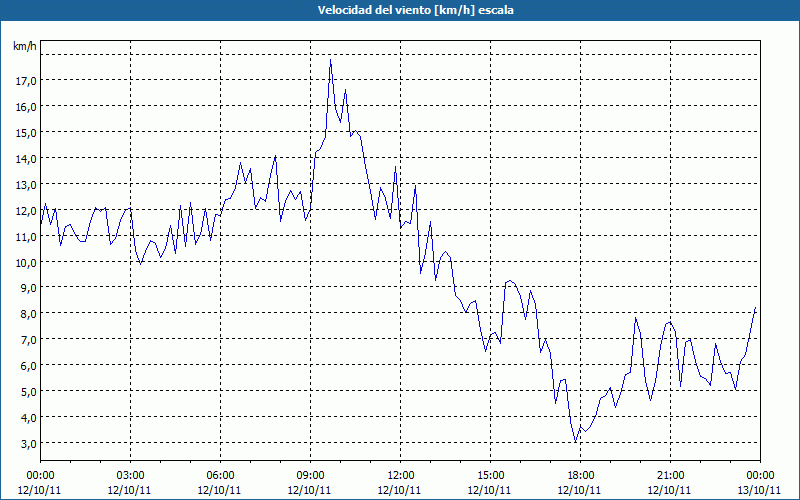
Task: Click the 7,0 y-axis value
Action: 28,340
